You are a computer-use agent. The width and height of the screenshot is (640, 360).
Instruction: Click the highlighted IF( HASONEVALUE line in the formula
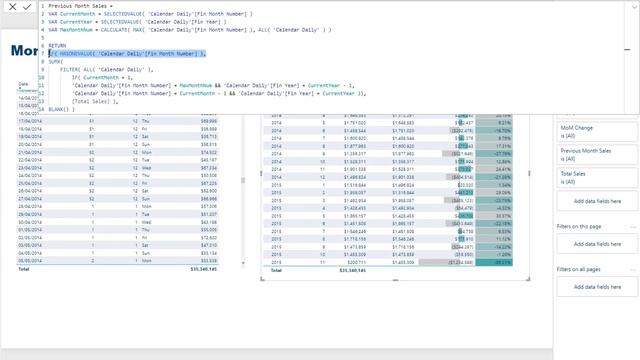point(127,53)
